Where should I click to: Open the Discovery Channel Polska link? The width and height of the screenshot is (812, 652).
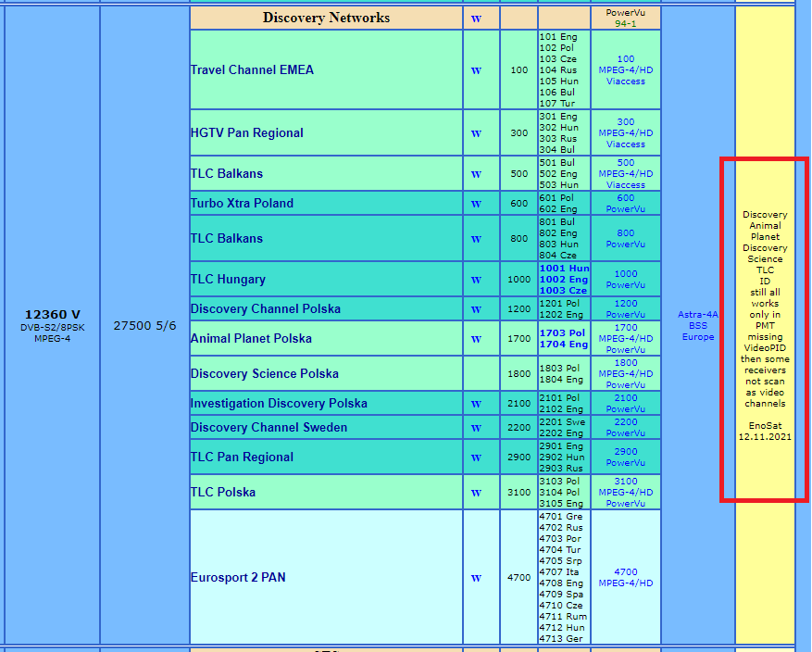[x=265, y=308]
